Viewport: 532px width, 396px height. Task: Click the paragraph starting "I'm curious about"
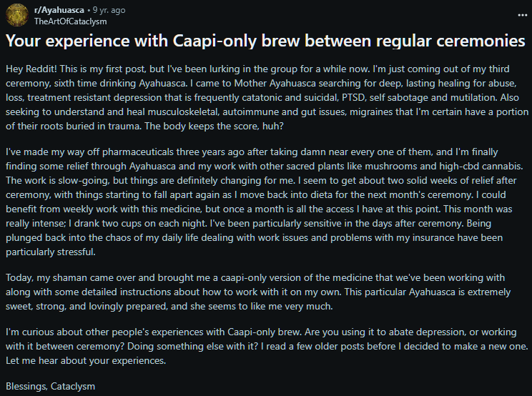click(265, 347)
